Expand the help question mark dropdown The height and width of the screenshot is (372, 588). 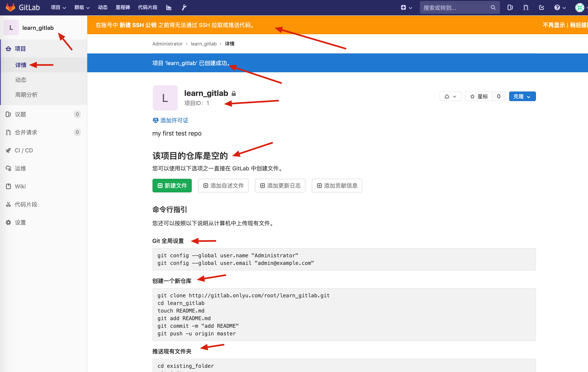560,8
